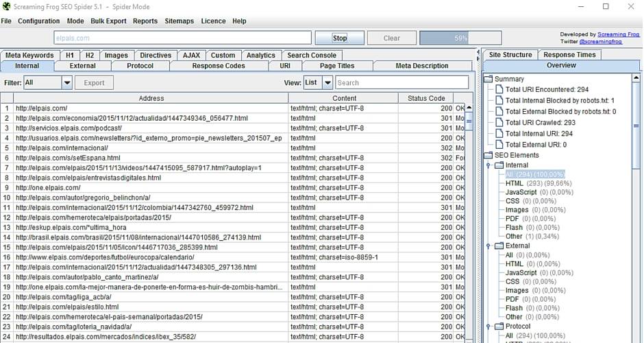Click the crawl progress bar at 59%
644x343 pixels.
pyautogui.click(x=460, y=38)
